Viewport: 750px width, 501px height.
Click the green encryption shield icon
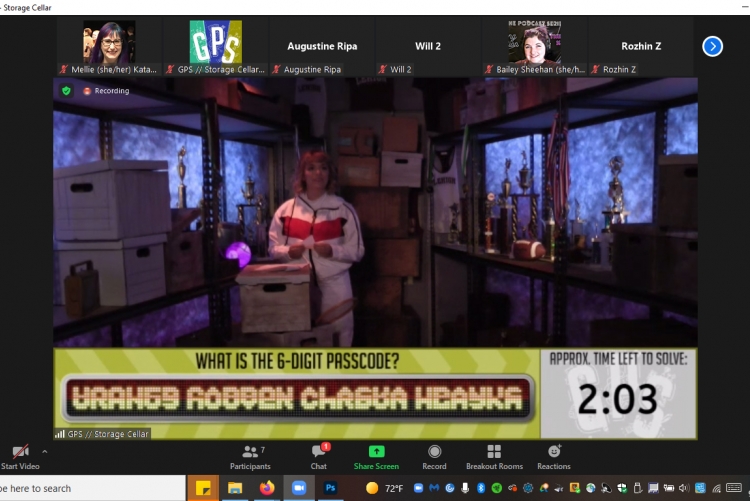pos(67,90)
